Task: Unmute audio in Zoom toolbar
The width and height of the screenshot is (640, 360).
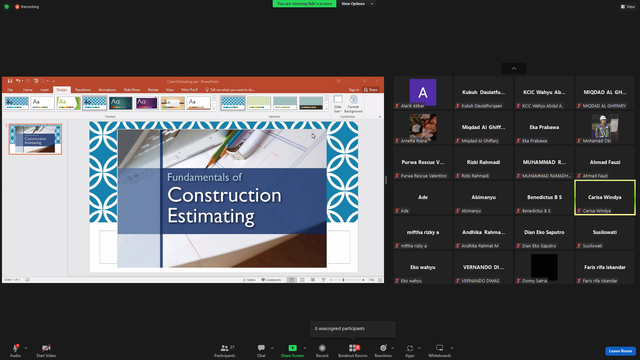Action: click(15, 350)
